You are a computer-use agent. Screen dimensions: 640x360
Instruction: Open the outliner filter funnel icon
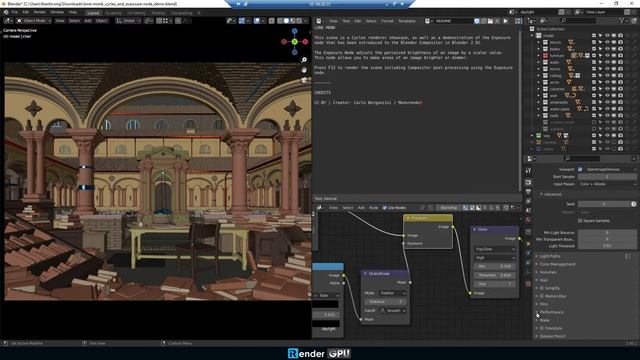tap(622, 20)
